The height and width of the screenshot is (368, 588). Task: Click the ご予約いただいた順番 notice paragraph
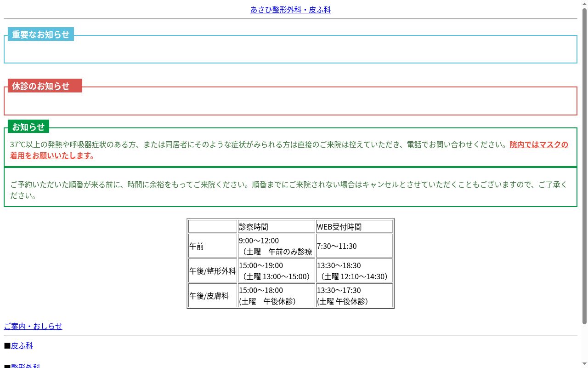pyautogui.click(x=289, y=190)
